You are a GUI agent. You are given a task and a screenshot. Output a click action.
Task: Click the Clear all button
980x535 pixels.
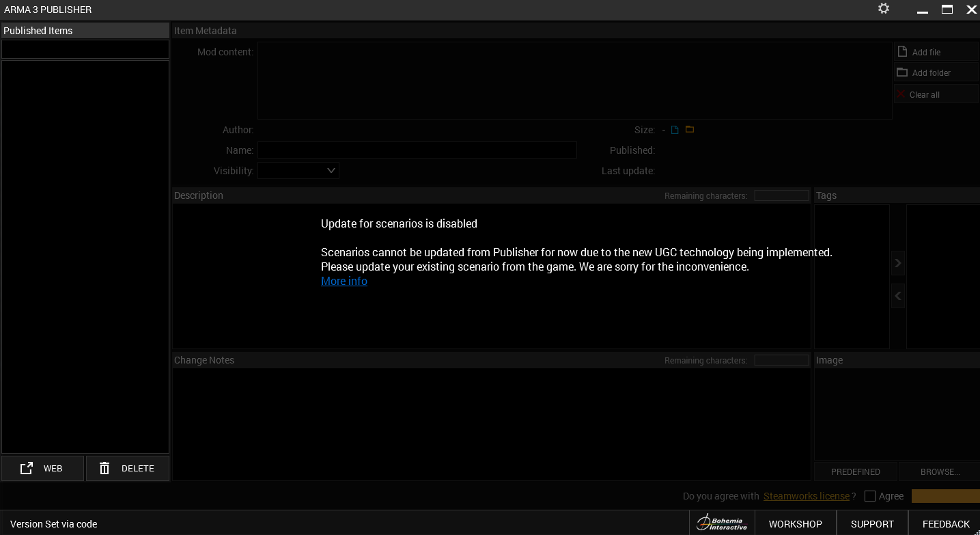936,94
